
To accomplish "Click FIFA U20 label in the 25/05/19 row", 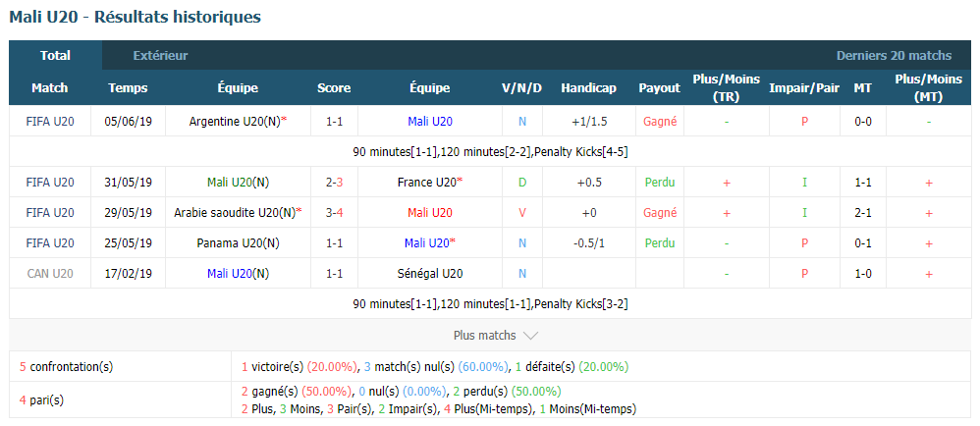I will [50, 243].
